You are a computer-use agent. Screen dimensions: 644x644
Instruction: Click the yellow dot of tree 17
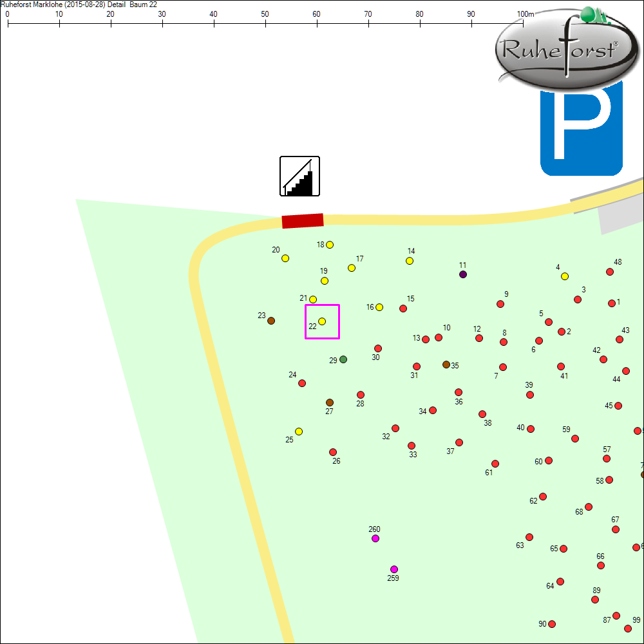click(352, 268)
